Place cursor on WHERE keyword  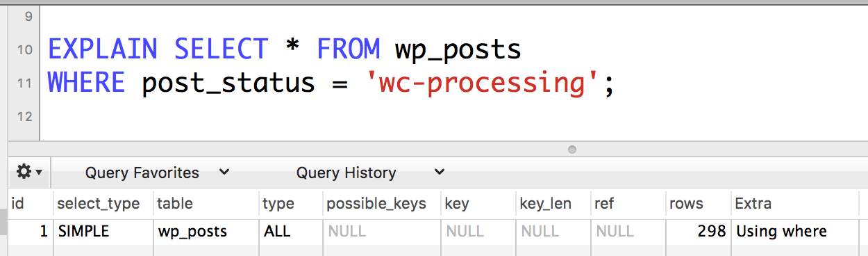click(86, 83)
